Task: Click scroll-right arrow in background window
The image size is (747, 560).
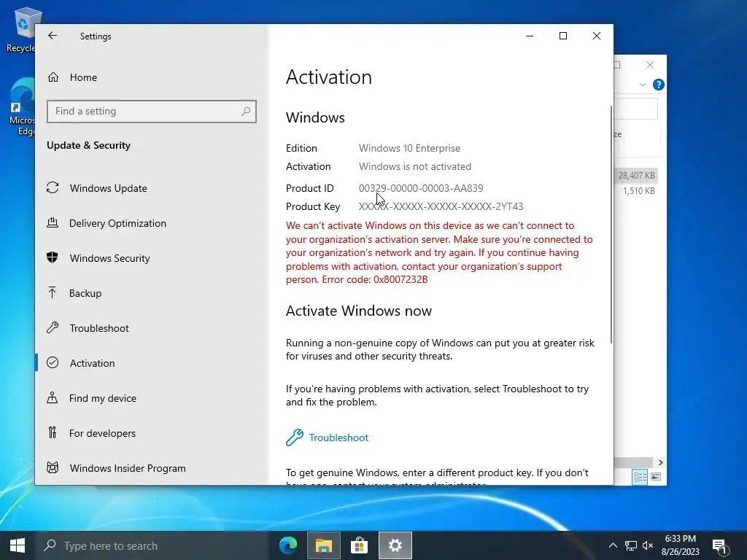Action: point(659,462)
